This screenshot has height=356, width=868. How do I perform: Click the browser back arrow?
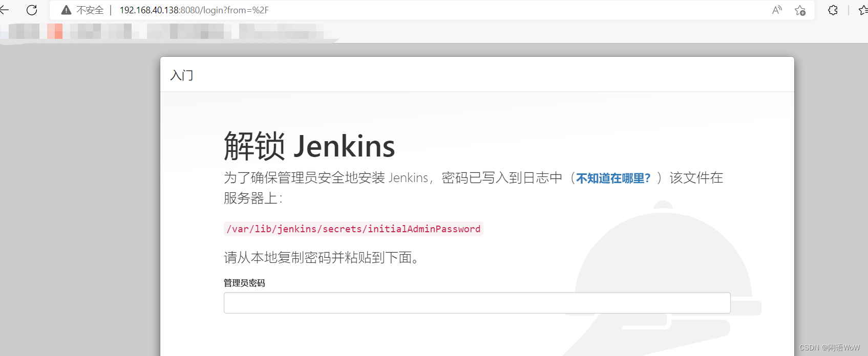(4, 10)
